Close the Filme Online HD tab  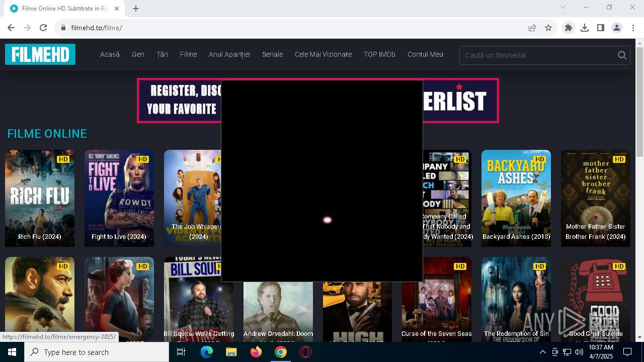(117, 8)
